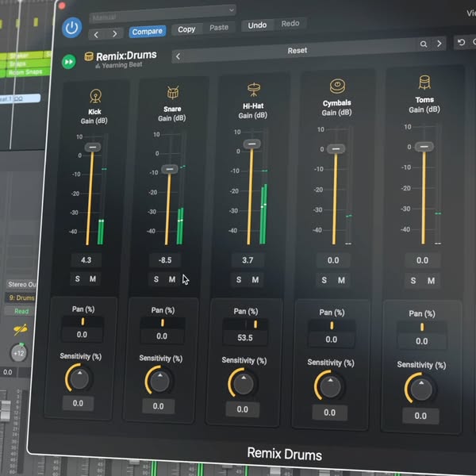Click the Cymbals pan slider
Viewport: 476px width, 476px height.
point(332,326)
